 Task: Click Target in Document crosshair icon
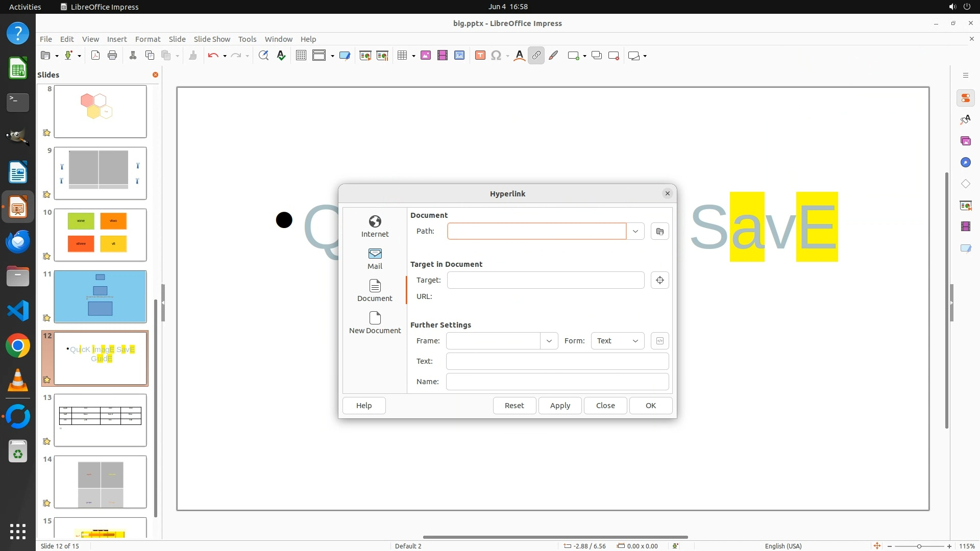(659, 280)
